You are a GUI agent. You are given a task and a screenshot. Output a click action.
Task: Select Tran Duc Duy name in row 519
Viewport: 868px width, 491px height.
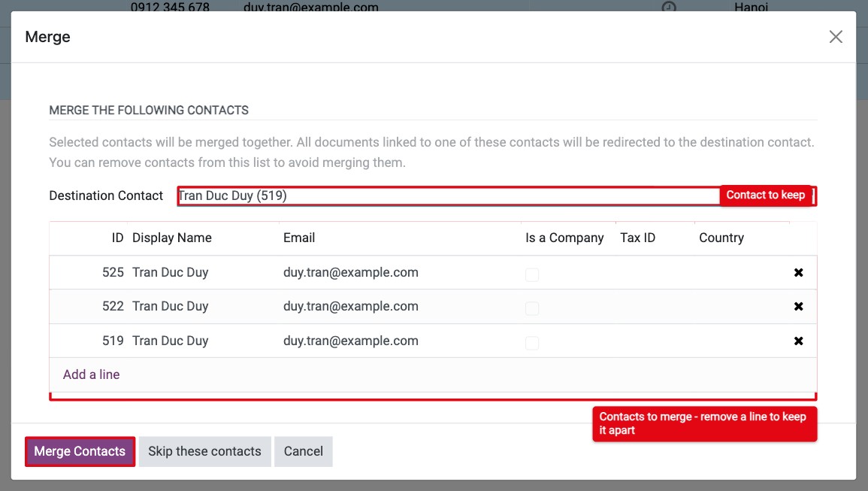click(x=170, y=341)
